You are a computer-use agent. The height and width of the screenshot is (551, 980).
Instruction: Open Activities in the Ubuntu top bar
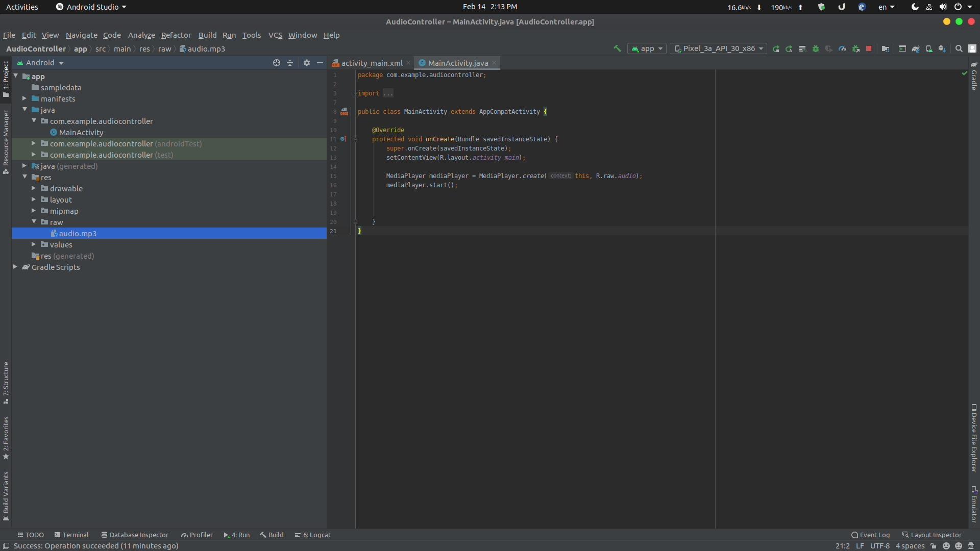(x=22, y=7)
